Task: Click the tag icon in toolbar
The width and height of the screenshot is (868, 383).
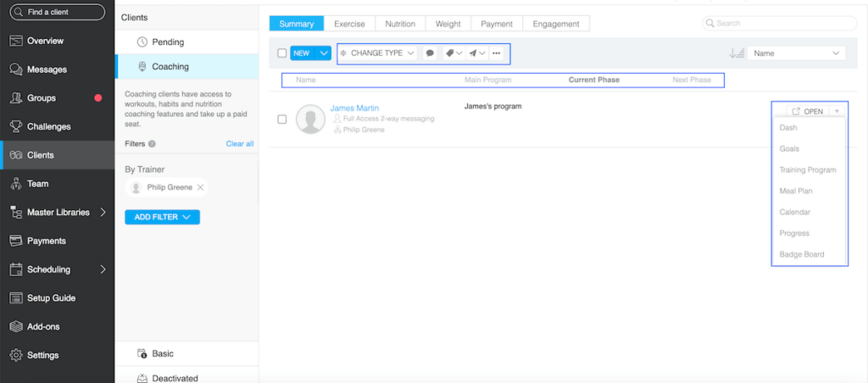Action: [453, 53]
